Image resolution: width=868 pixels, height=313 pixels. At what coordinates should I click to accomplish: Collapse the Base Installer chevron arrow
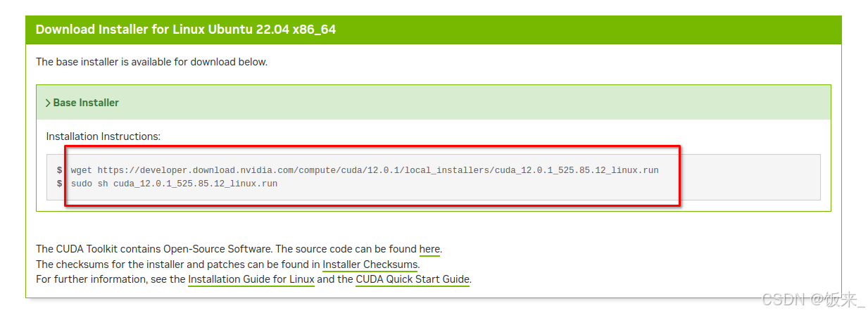point(48,103)
